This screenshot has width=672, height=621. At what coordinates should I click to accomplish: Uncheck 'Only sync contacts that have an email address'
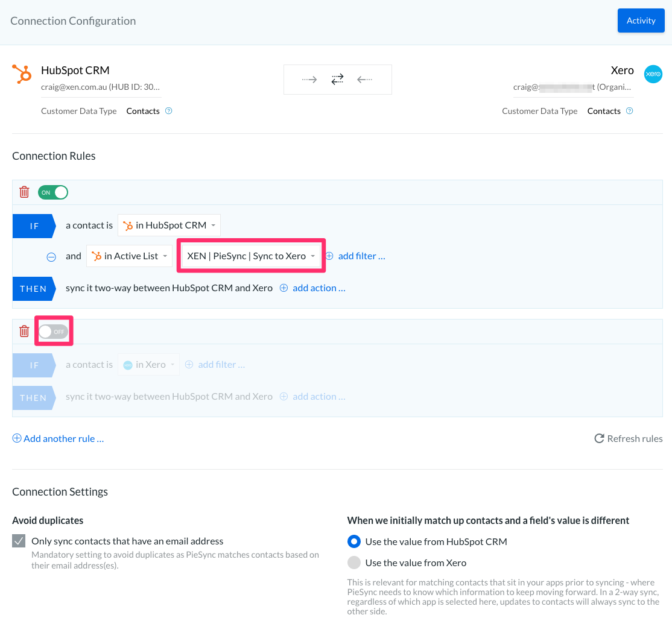pyautogui.click(x=19, y=541)
